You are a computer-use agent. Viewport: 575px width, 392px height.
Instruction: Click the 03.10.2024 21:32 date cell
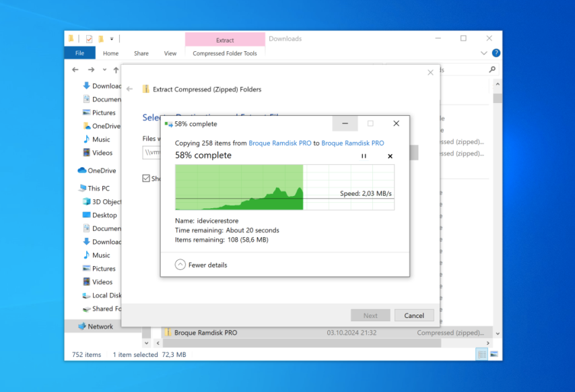pyautogui.click(x=351, y=333)
